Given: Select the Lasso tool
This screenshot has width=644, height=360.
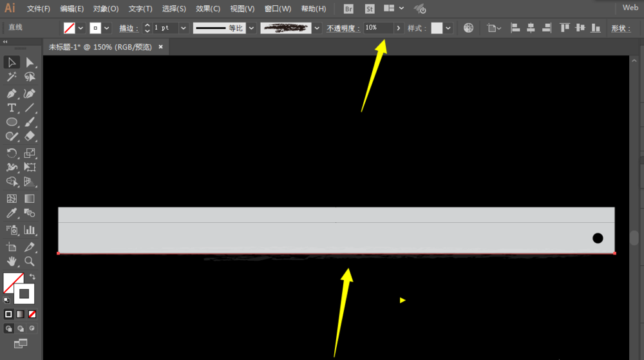Looking at the screenshot, I should [30, 77].
